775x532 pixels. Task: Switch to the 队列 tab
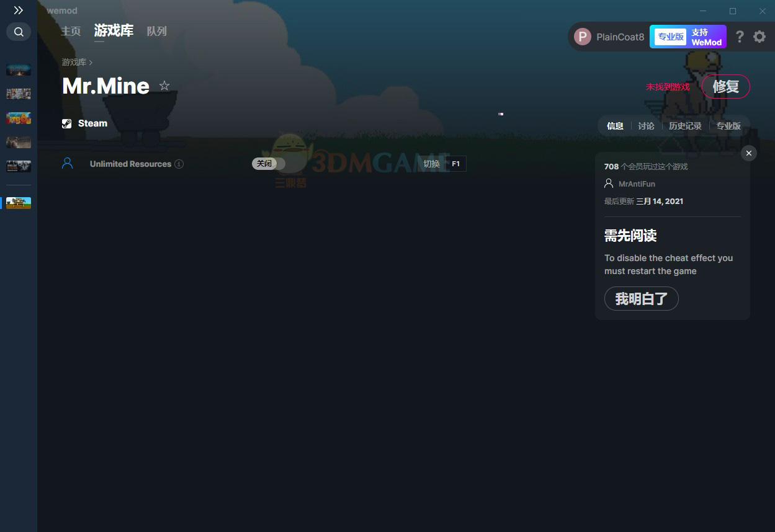click(x=156, y=31)
